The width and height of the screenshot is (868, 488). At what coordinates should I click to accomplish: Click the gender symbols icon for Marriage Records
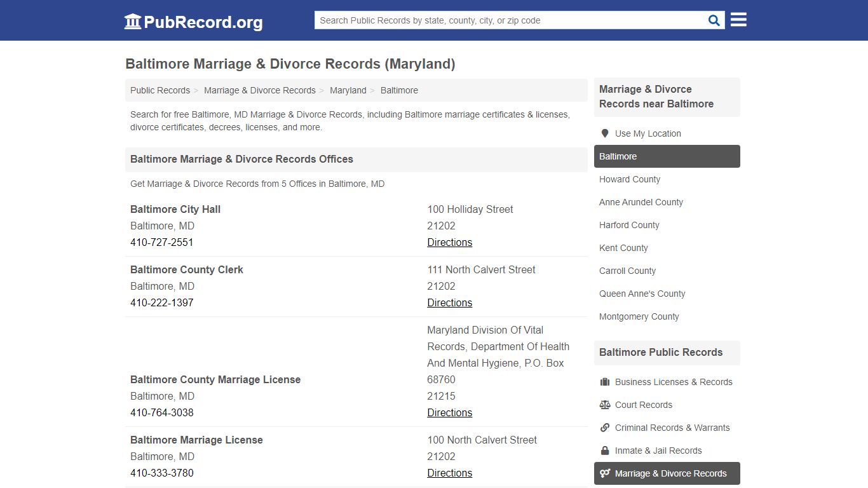click(605, 473)
